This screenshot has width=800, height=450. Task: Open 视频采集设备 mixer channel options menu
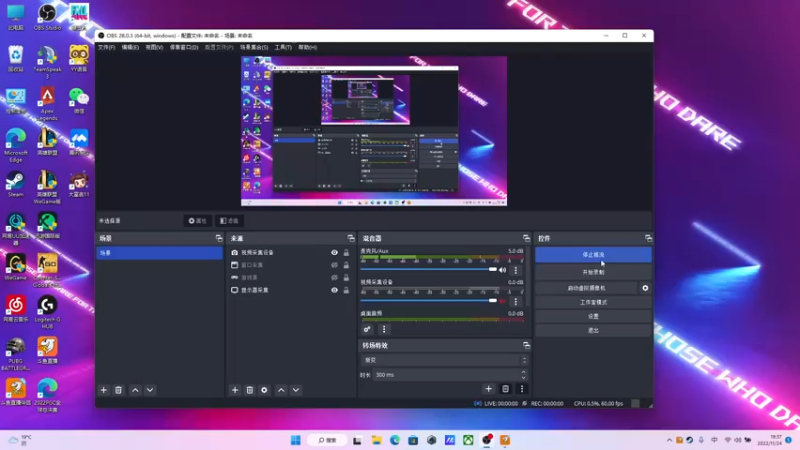[x=516, y=302]
